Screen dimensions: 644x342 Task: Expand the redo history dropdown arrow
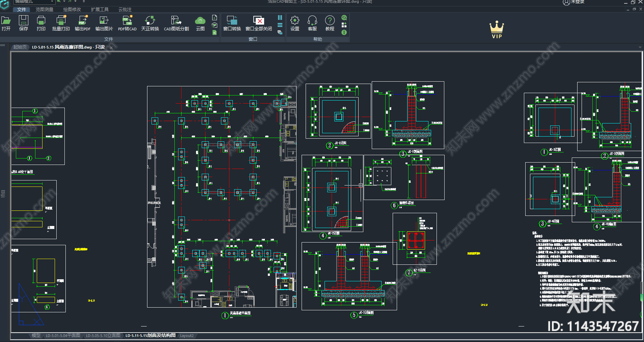tap(75, 2)
